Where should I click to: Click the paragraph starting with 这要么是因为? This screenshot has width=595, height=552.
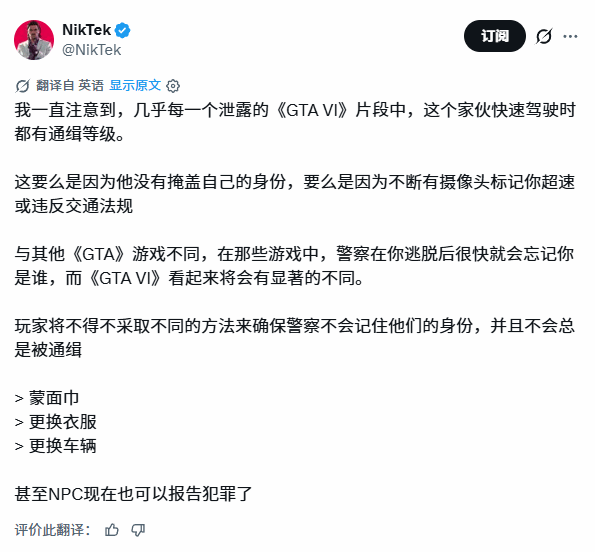[x=295, y=194]
